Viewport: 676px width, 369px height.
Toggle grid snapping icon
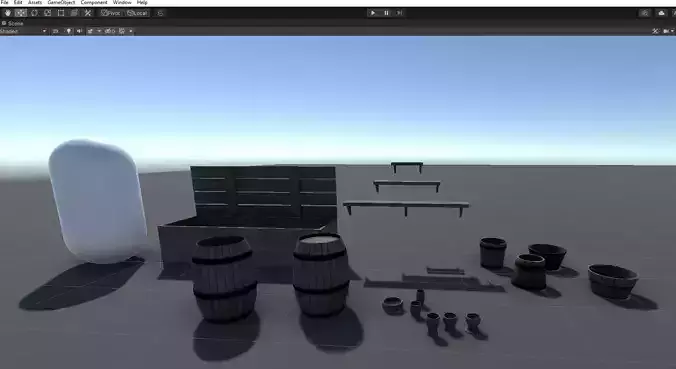click(160, 13)
